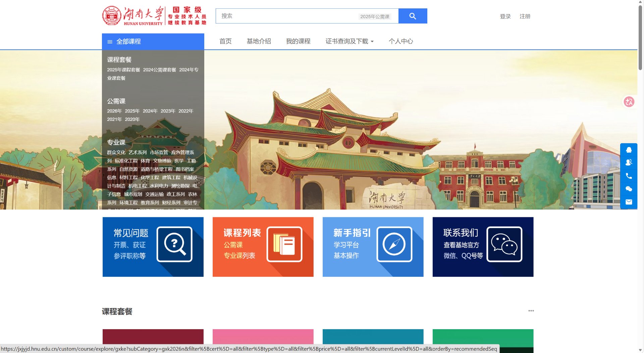Open the 市场监管 category
This screenshot has width=644, height=353.
[159, 152]
